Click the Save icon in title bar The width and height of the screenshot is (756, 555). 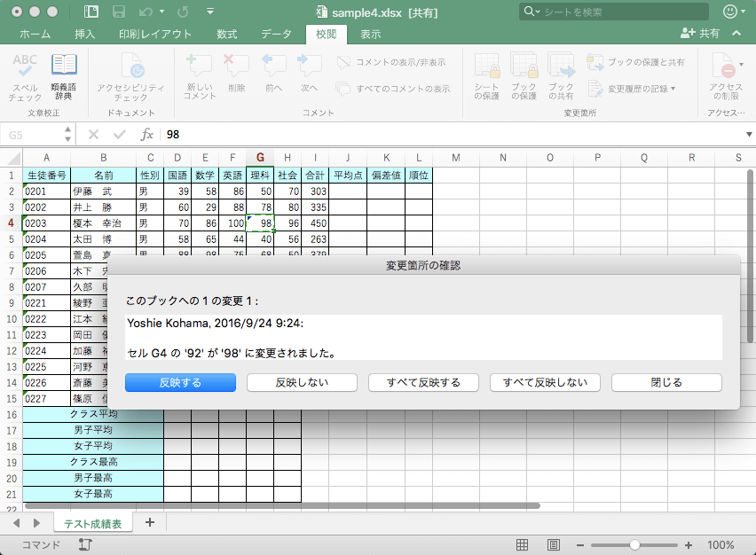point(119,12)
